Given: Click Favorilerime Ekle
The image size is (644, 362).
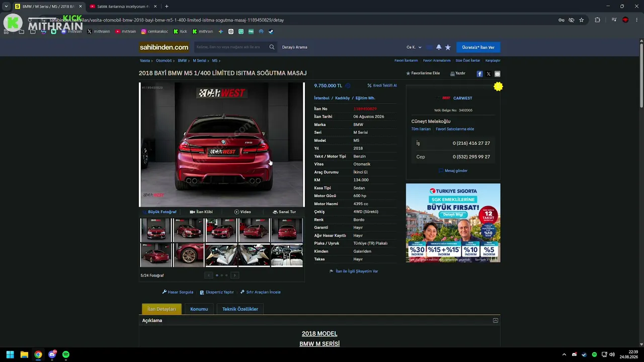Looking at the screenshot, I should 423,73.
